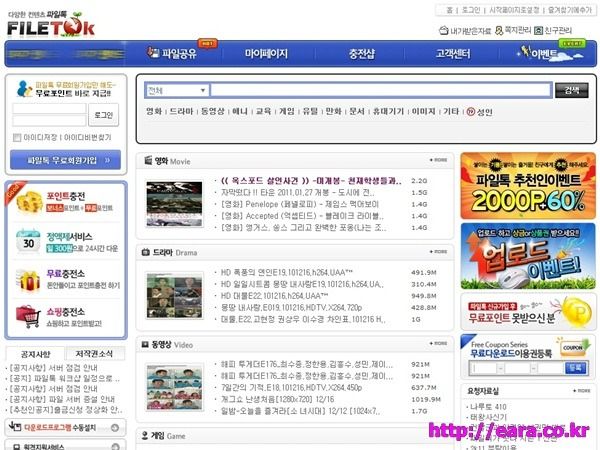The height and width of the screenshot is (450, 600).
Task: Click 즐겨찾기에추가 link at top
Action: 569,10
